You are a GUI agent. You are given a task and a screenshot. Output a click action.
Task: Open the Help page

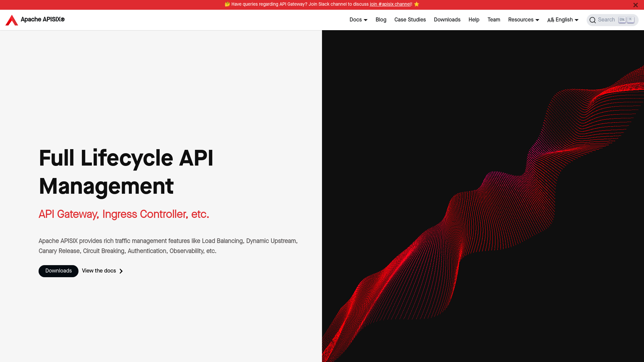pos(474,20)
